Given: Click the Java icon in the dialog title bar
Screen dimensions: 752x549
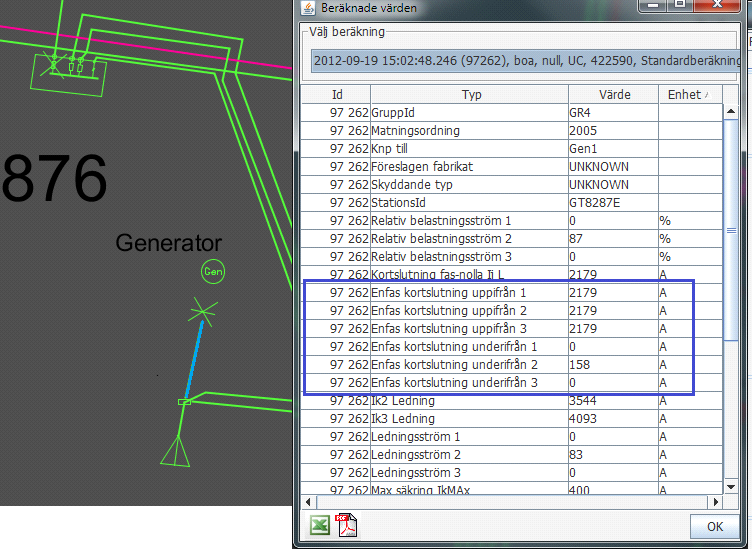Looking at the screenshot, I should coord(308,8).
